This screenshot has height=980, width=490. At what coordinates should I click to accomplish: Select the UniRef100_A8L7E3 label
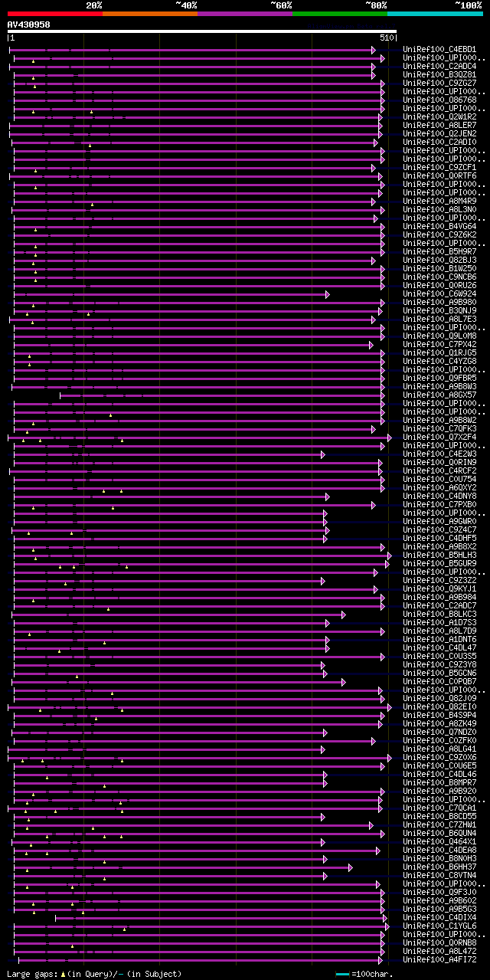point(439,320)
